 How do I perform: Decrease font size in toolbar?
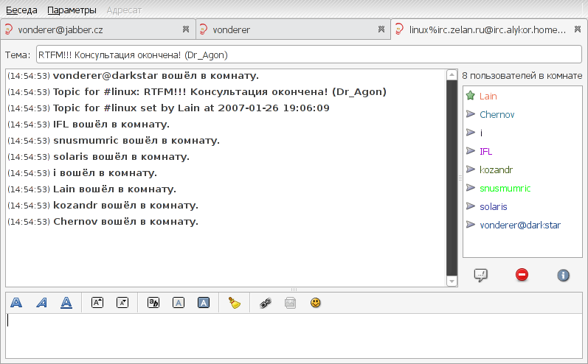pyautogui.click(x=122, y=302)
